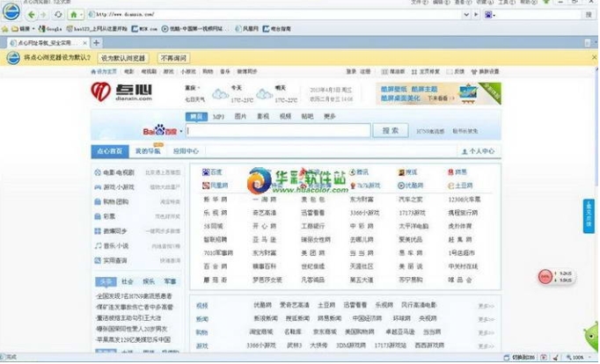Screen dimensions: 600x364
Task: Select the 图片 search type tab
Action: pyautogui.click(x=240, y=116)
